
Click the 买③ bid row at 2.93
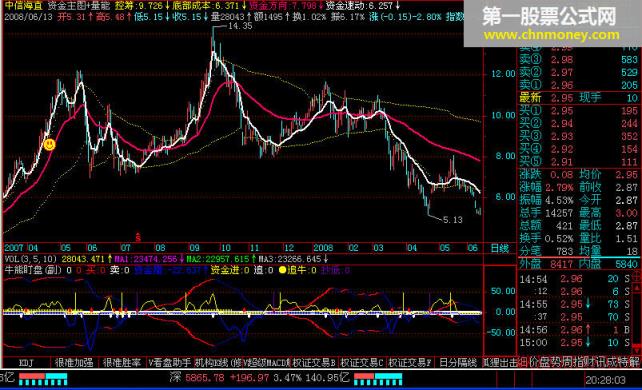tap(579, 136)
